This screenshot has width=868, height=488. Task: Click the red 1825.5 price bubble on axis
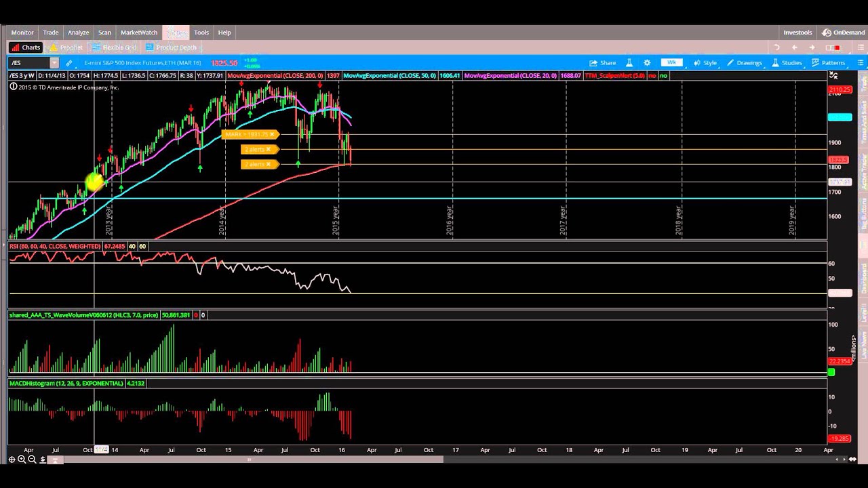[840, 160]
